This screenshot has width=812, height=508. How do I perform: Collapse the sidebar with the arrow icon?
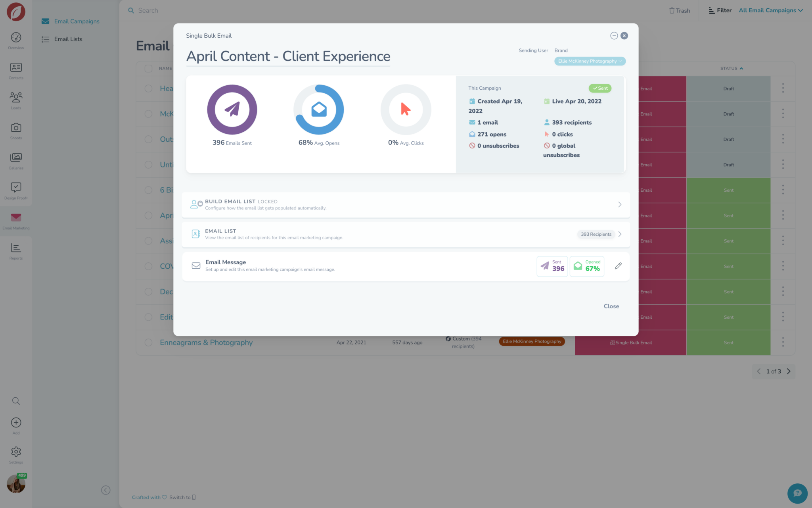pyautogui.click(x=105, y=490)
